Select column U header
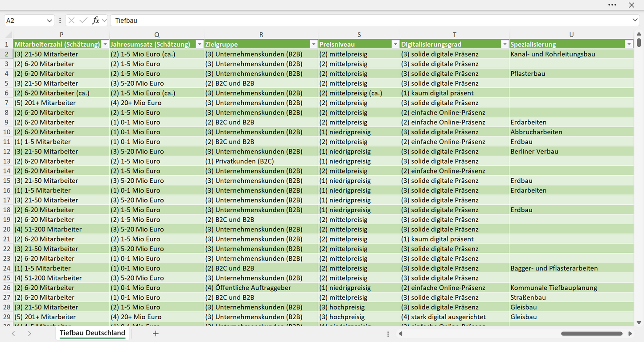 pyautogui.click(x=571, y=34)
